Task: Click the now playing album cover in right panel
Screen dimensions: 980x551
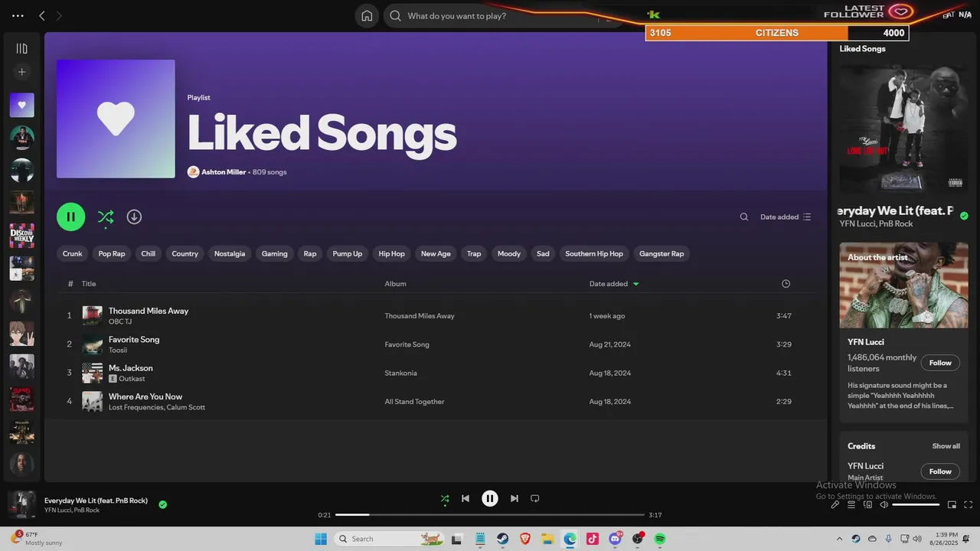Action: [x=903, y=127]
